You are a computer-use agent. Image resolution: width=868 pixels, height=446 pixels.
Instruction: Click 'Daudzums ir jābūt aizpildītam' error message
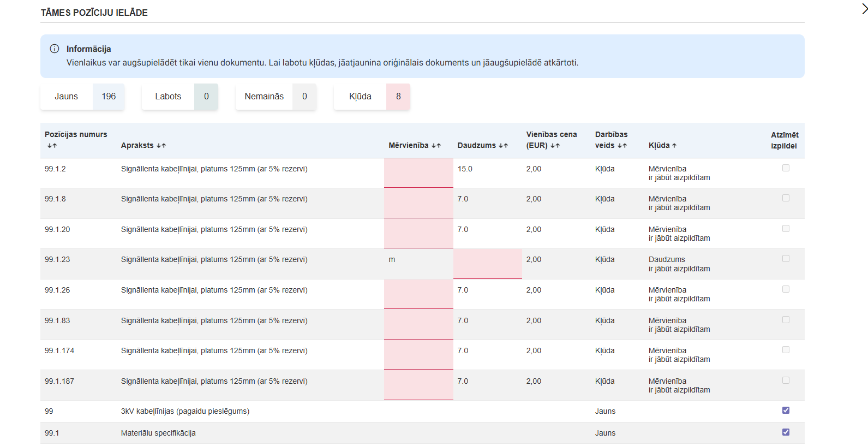click(x=679, y=264)
